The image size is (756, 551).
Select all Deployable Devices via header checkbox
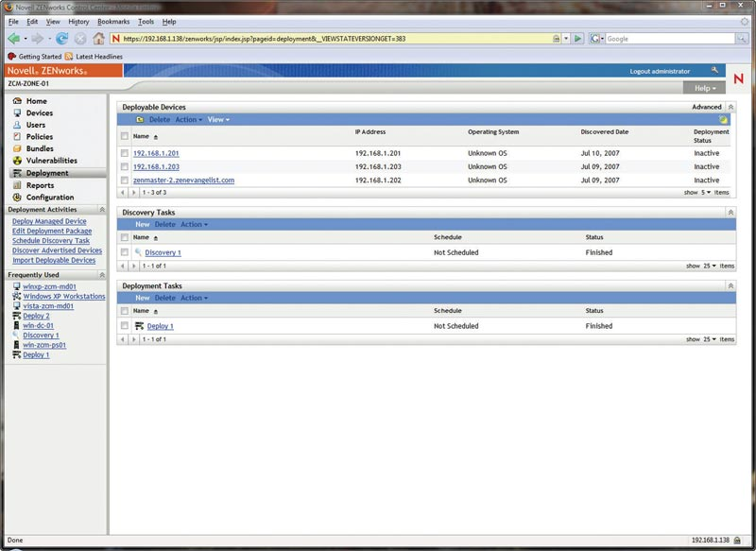tap(125, 136)
